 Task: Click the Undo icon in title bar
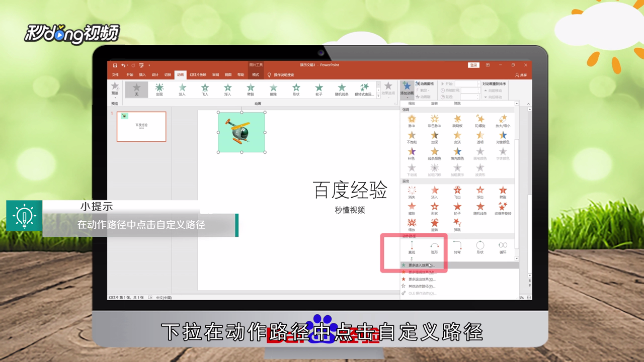click(x=123, y=65)
